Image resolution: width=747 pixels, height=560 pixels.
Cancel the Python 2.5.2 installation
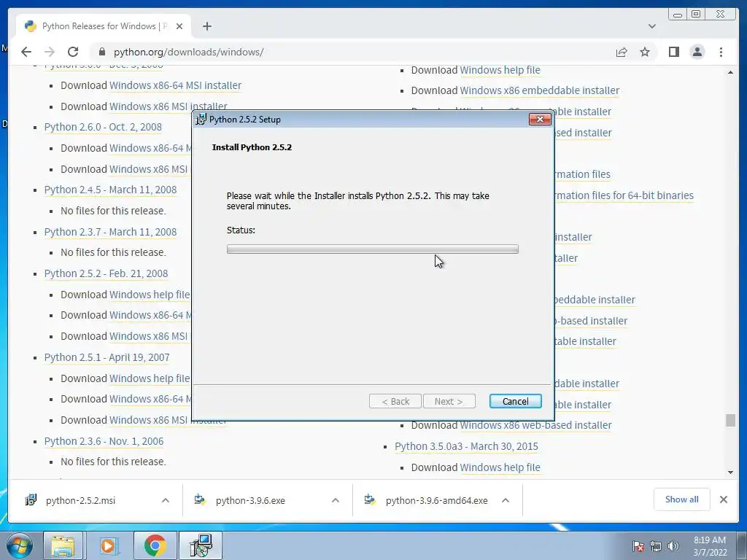pos(516,402)
